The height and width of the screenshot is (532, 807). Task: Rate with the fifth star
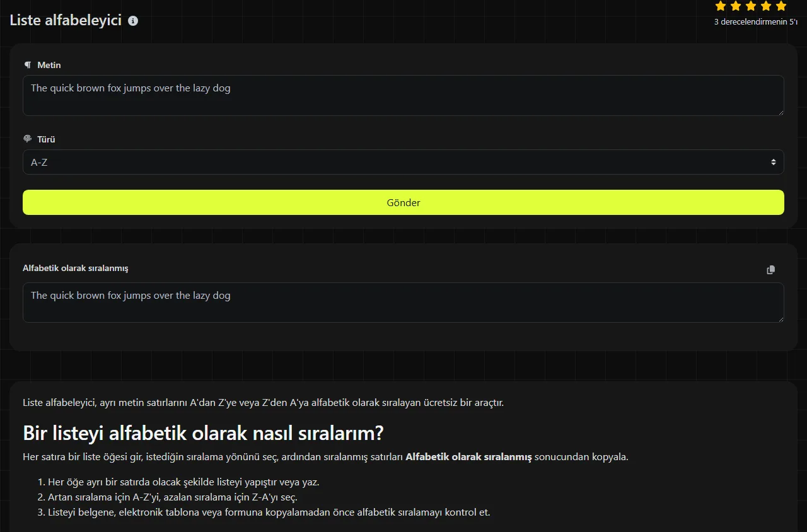pyautogui.click(x=781, y=6)
